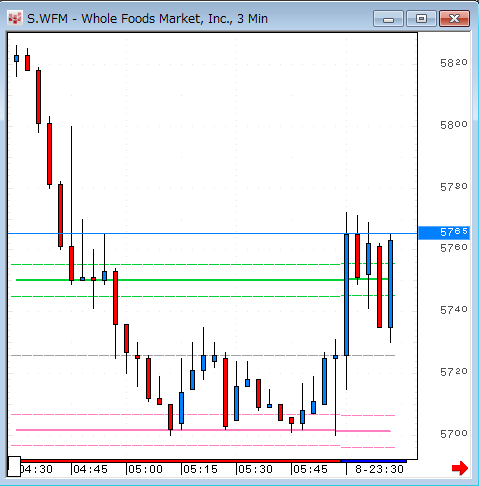
Task: Click the 05:45 time axis label
Action: [x=310, y=469]
